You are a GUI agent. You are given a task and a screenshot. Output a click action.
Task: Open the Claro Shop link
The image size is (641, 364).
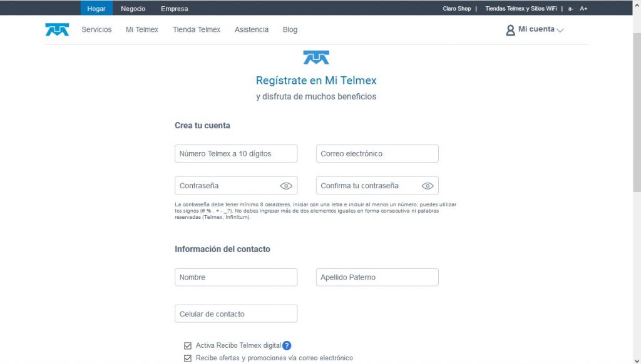click(x=456, y=9)
